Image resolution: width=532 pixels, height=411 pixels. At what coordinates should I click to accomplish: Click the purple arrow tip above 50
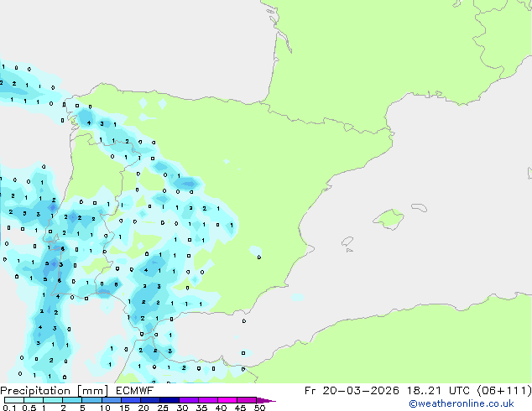point(266,400)
